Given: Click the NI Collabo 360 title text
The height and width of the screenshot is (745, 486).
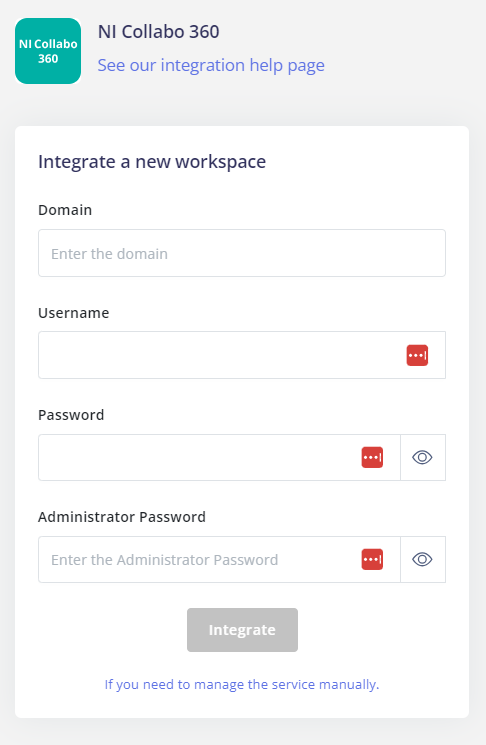Looking at the screenshot, I should coord(159,32).
